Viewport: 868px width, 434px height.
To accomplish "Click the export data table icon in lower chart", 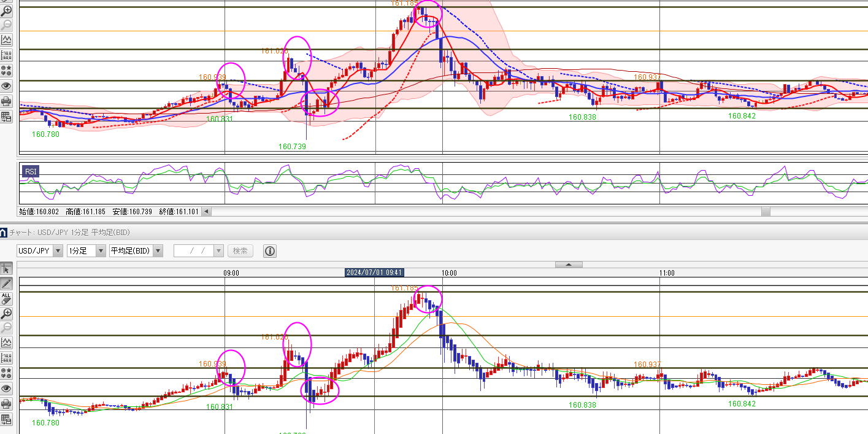I will pyautogui.click(x=6, y=419).
